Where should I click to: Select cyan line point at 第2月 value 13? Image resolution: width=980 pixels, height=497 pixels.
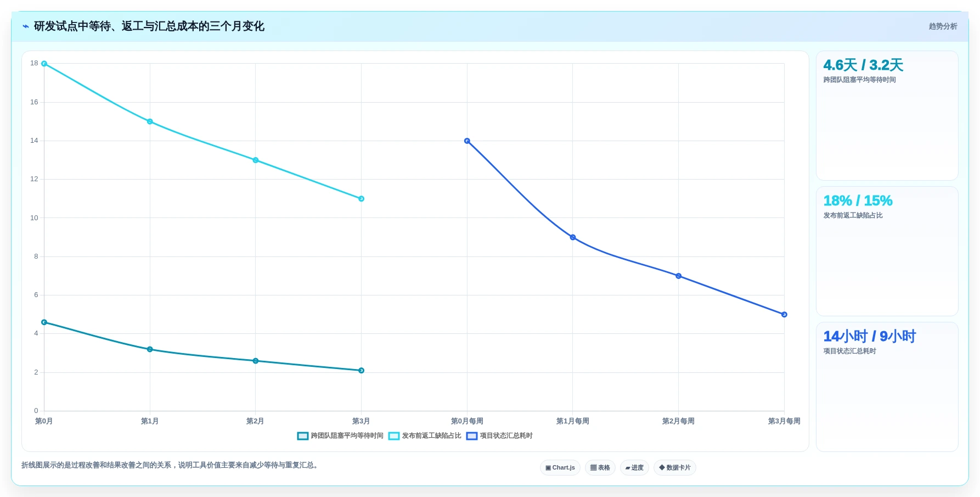(x=256, y=160)
